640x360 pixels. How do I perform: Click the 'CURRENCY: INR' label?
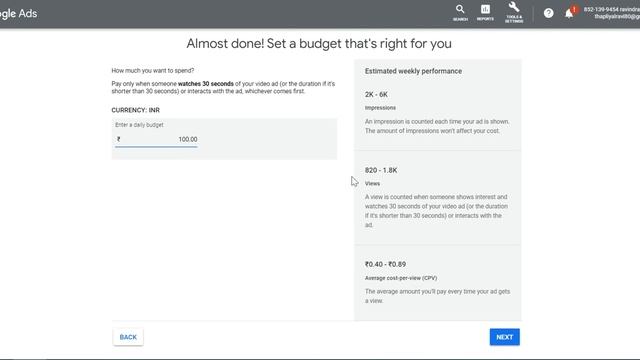136,110
